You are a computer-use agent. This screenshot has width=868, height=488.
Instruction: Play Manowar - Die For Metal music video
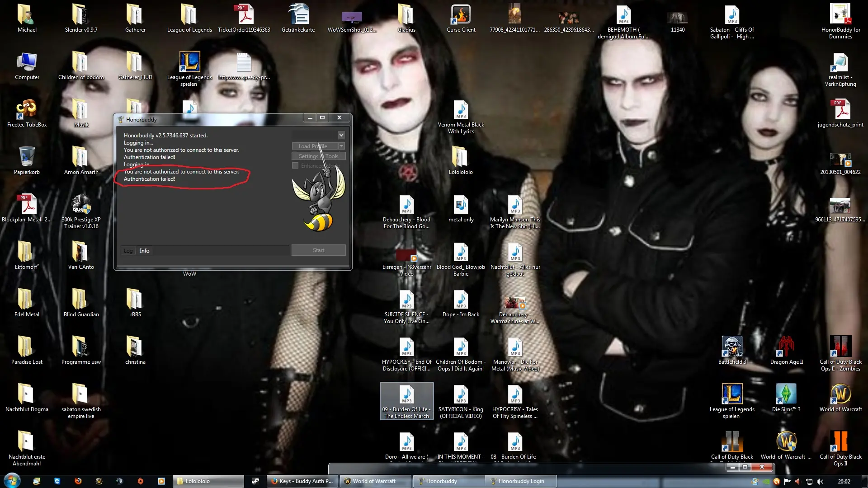(x=515, y=354)
